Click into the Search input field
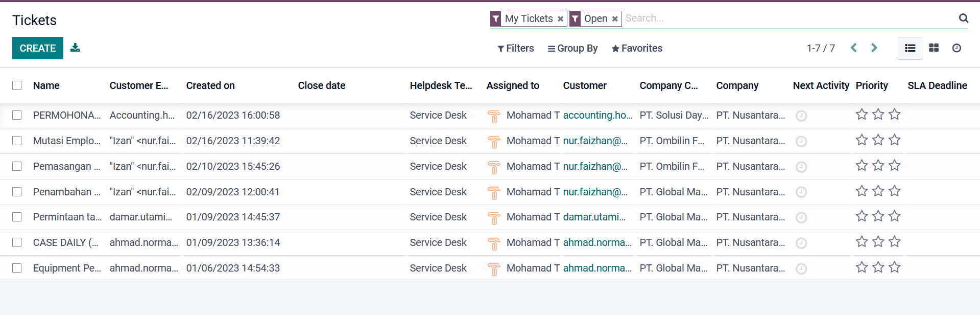Viewport: 980px width, 315px height. [786, 18]
